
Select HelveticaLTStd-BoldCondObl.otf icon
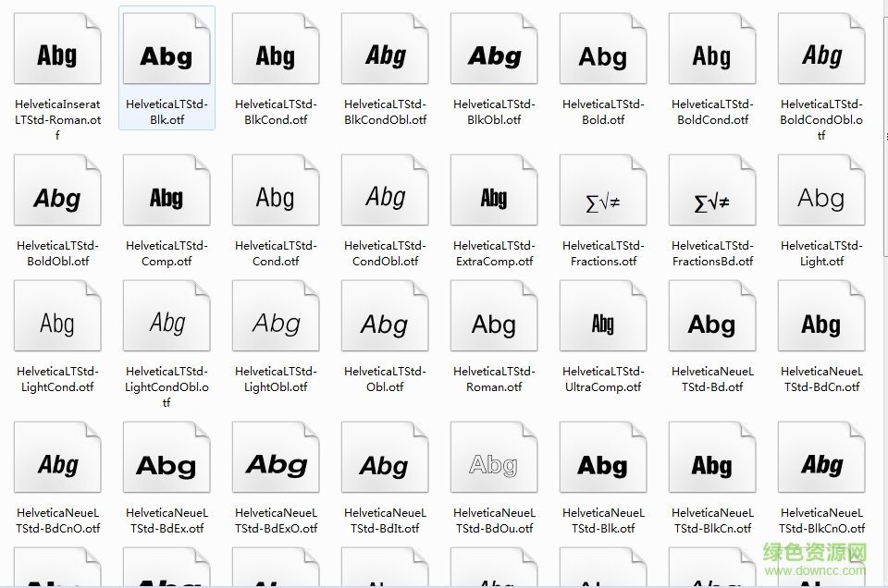point(821,49)
